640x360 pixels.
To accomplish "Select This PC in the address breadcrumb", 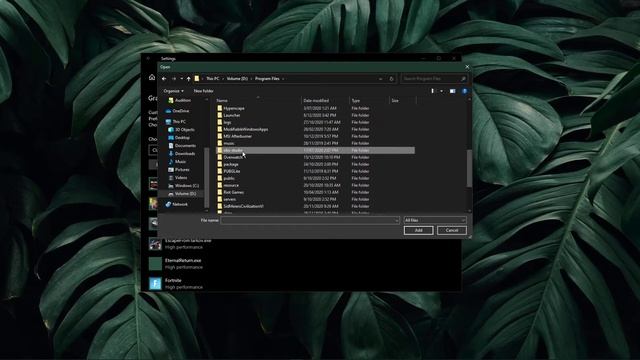I will tap(213, 79).
